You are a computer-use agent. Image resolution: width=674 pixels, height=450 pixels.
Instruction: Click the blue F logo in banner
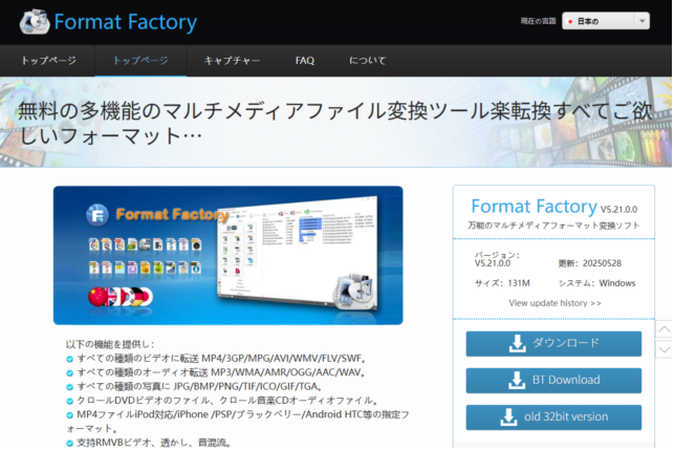pos(97,214)
